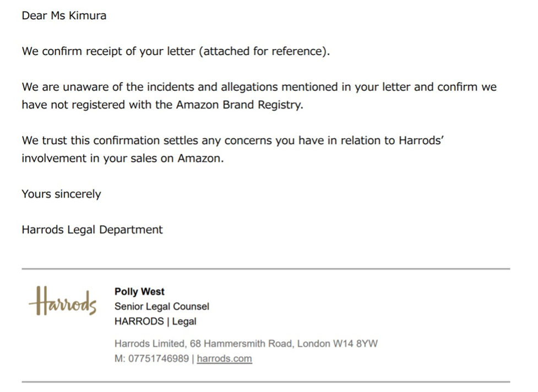The image size is (538, 392).
Task: Click the horizontal divider above the signature
Action: (x=266, y=269)
